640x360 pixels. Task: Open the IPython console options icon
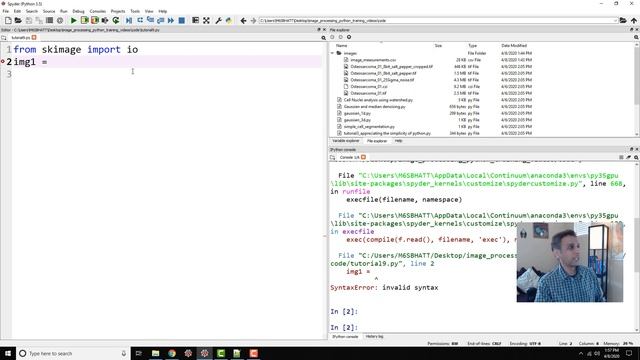[x=636, y=157]
